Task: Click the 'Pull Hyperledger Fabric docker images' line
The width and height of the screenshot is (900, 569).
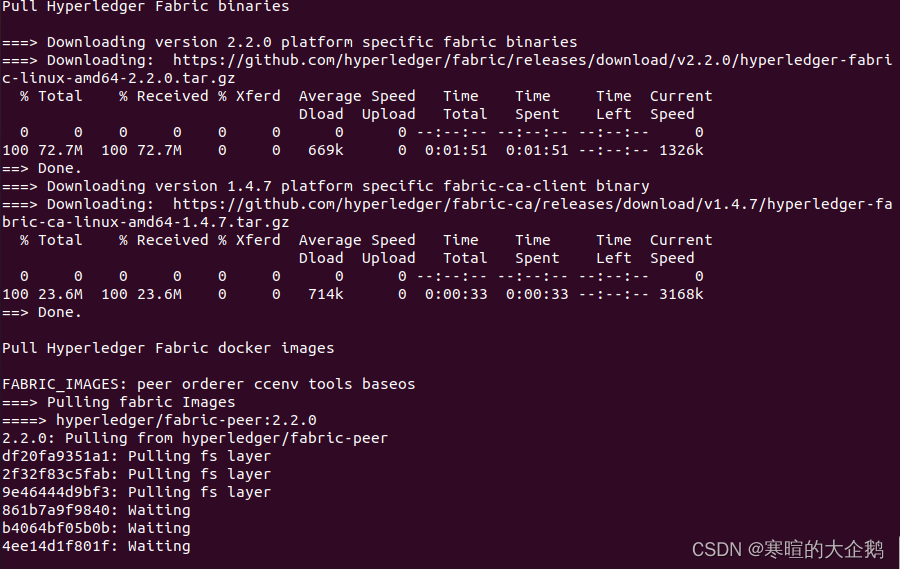Action: point(168,348)
